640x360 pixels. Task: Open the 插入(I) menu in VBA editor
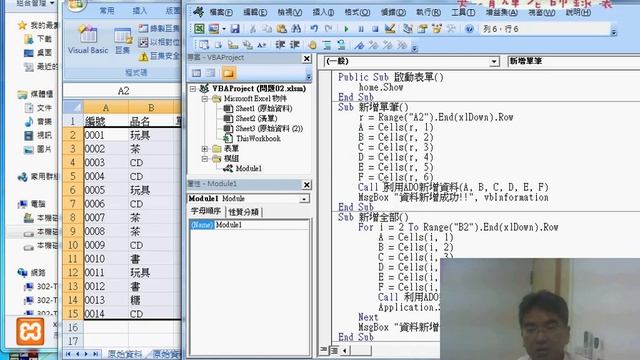pos(323,12)
